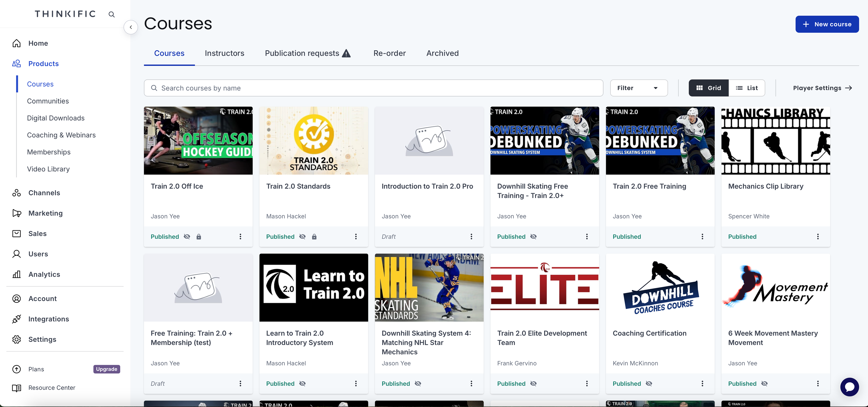Switch to List view

click(x=747, y=88)
